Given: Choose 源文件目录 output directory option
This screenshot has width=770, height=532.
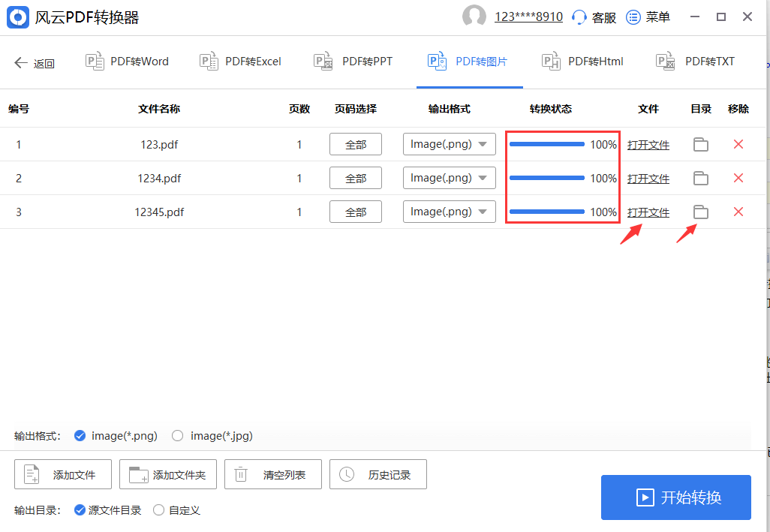Looking at the screenshot, I should pyautogui.click(x=80, y=510).
